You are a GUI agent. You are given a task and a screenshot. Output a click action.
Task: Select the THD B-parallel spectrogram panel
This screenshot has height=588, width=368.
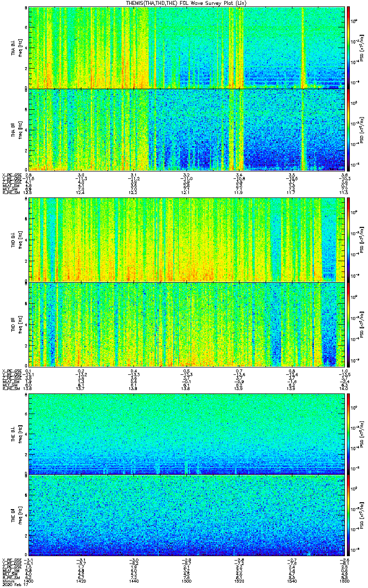pos(186,324)
